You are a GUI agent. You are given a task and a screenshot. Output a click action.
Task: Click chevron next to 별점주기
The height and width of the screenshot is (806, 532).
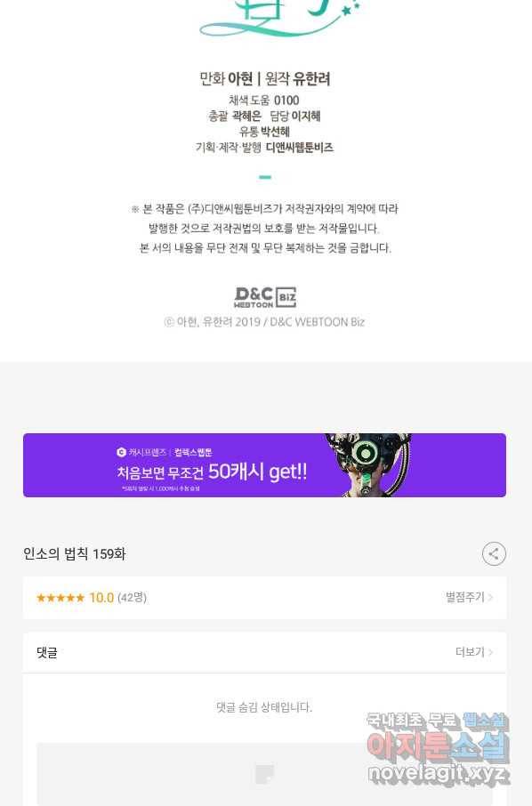coord(491,597)
